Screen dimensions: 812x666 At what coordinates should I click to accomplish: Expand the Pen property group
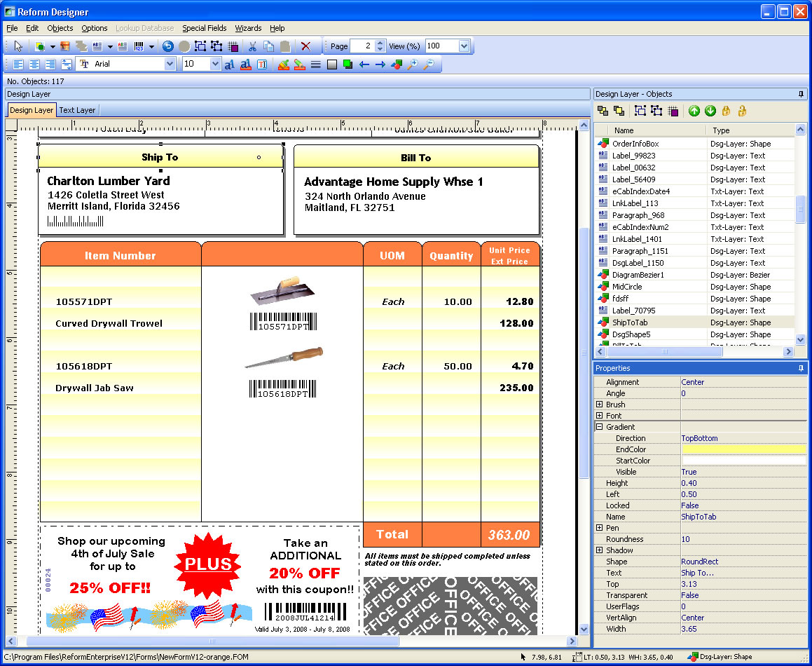click(599, 528)
